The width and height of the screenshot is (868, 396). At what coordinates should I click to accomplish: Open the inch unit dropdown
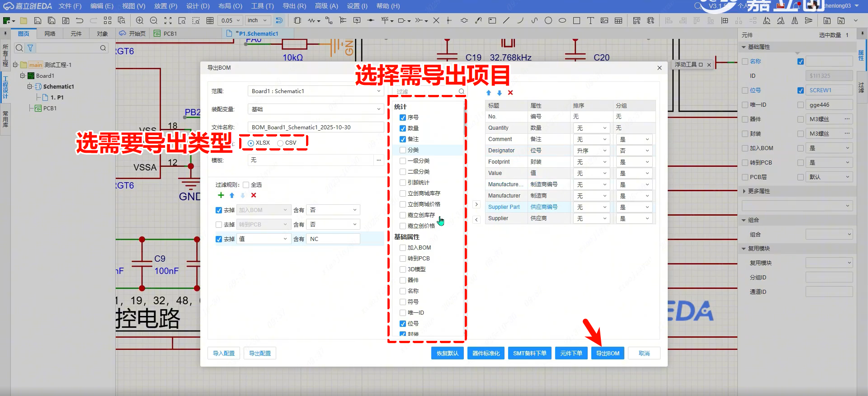click(x=258, y=20)
